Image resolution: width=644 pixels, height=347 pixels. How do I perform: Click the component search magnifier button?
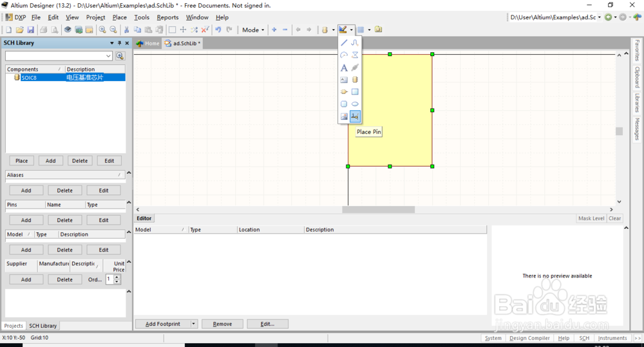[x=120, y=56]
